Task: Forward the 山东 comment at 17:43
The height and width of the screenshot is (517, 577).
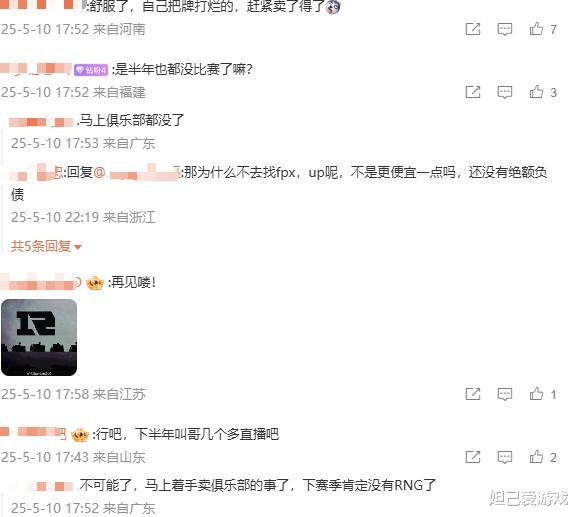Action: [473, 457]
